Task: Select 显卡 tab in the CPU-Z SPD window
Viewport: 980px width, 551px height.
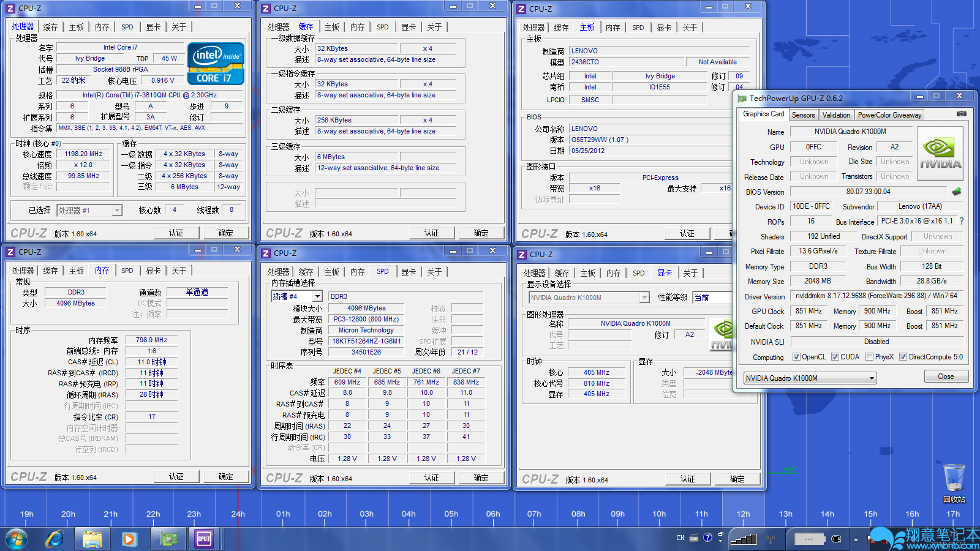Action: coord(409,272)
